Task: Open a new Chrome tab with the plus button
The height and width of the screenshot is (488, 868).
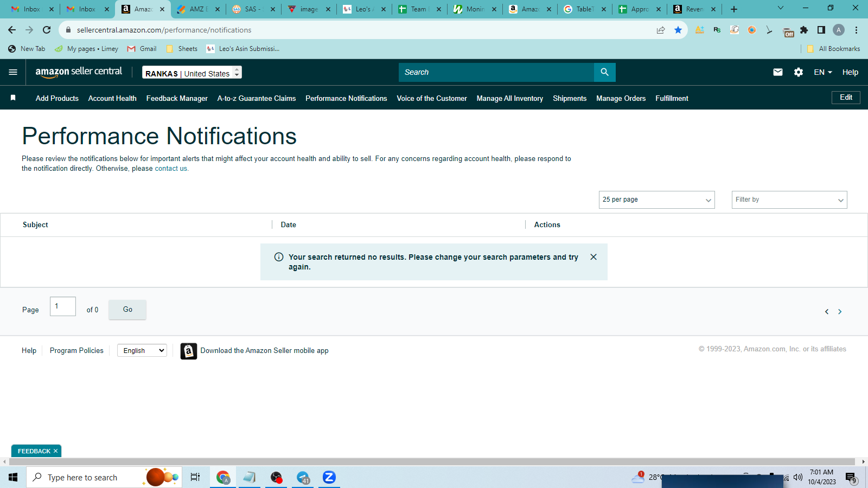Action: [734, 9]
